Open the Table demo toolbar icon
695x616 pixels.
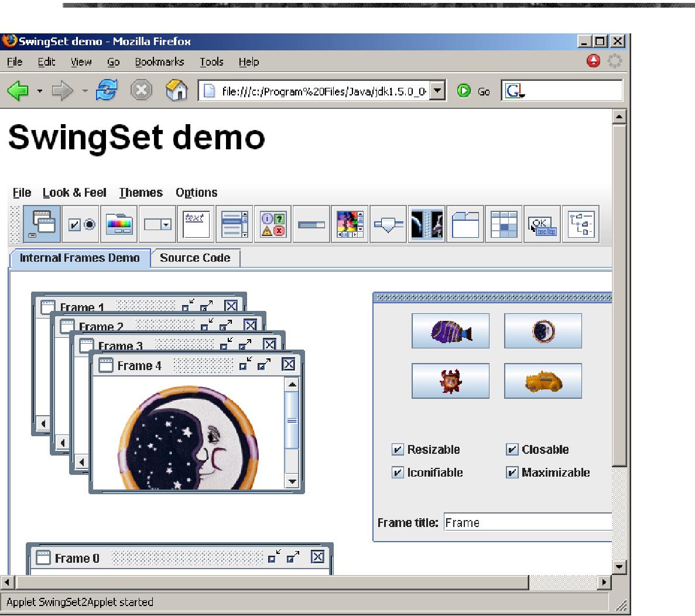click(x=504, y=224)
